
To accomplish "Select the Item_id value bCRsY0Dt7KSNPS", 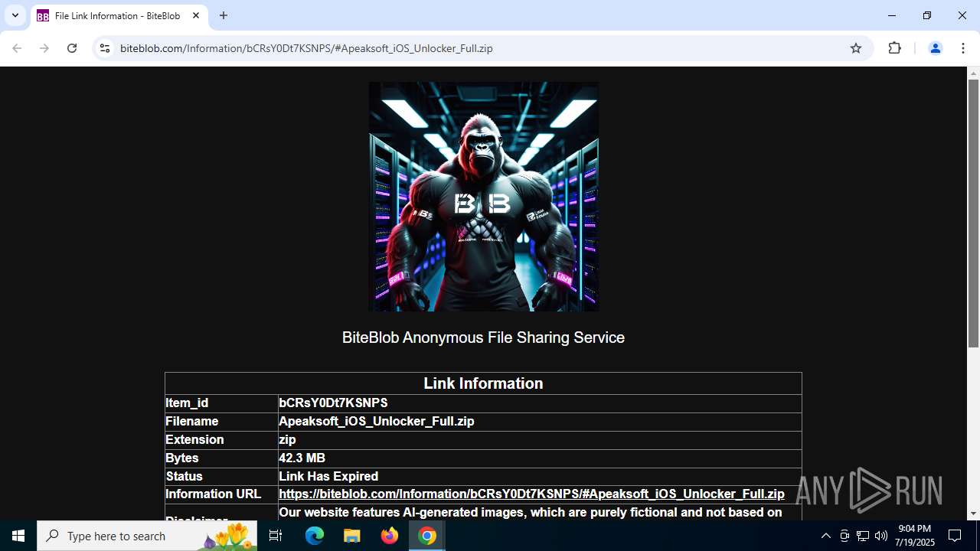I will 333,403.
